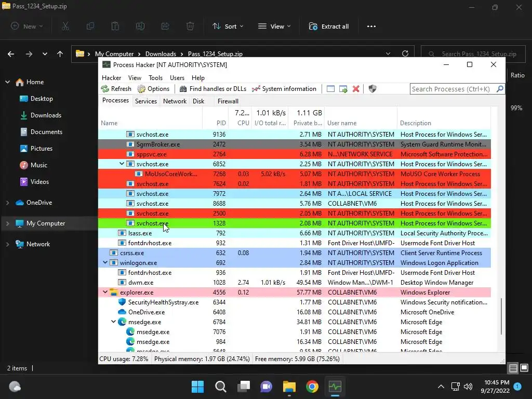Click the shield icon in toolbar
The image size is (532, 399).
(372, 89)
